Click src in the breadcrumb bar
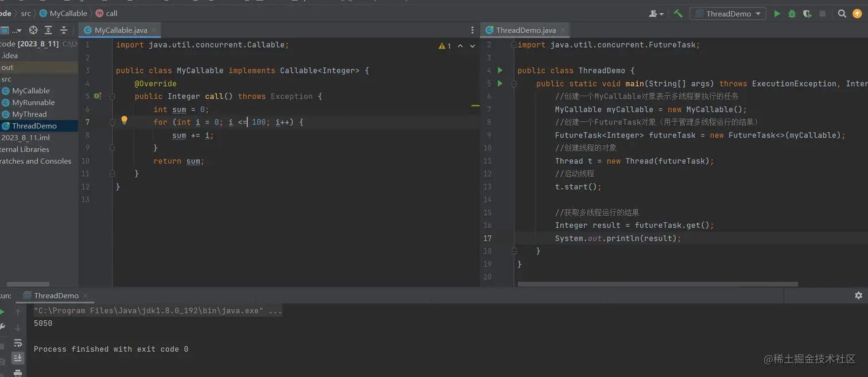Viewport: 868px width, 377px height. coord(26,13)
